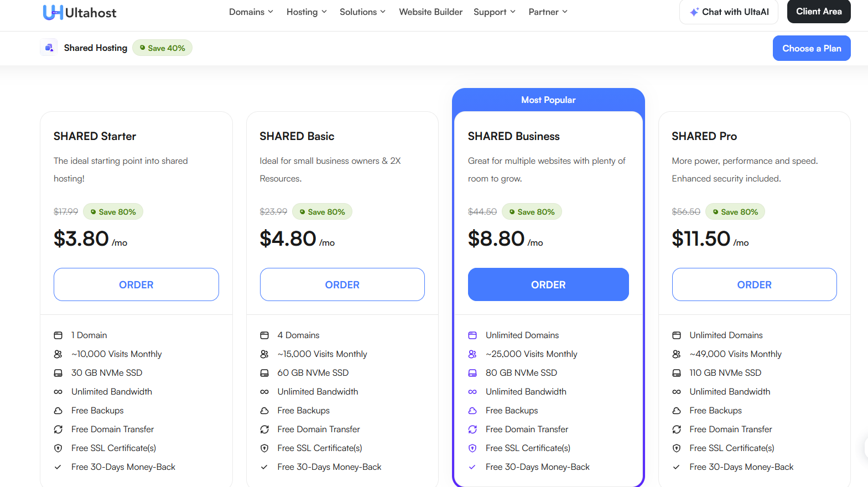Click the $3.80 price
The height and width of the screenshot is (487, 868).
pyautogui.click(x=81, y=239)
